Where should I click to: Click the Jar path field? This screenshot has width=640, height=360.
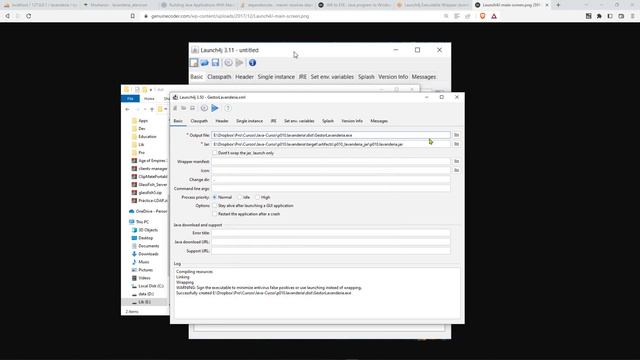click(x=331, y=144)
